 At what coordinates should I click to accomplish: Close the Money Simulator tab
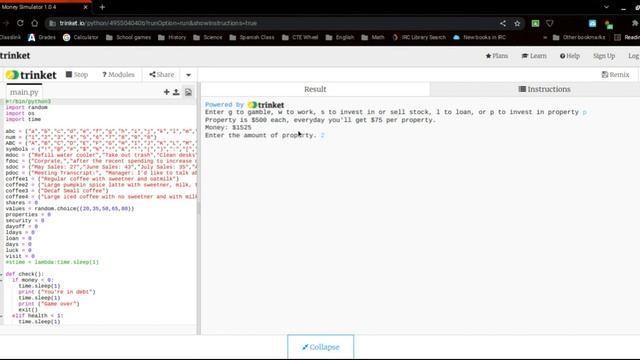pos(85,7)
